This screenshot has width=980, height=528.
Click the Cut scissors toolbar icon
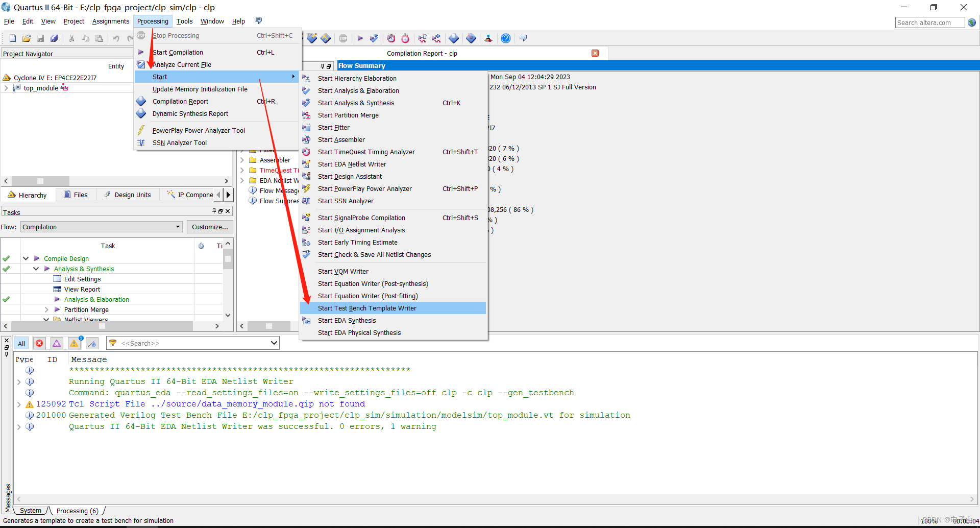point(71,38)
